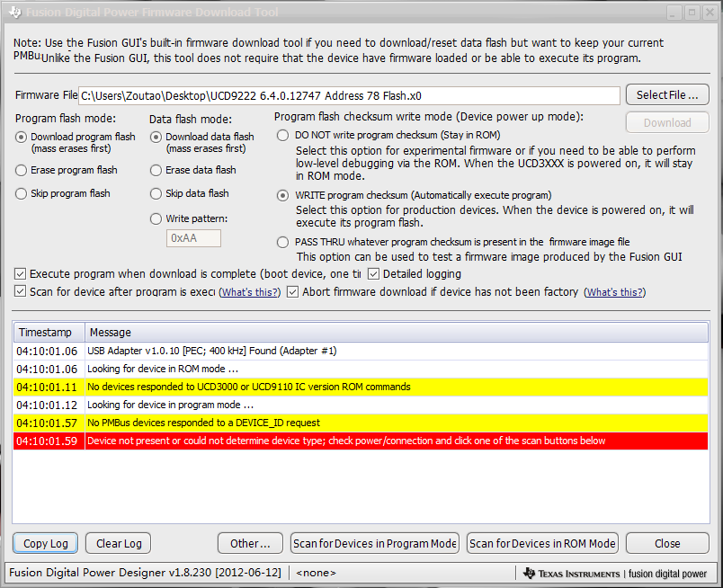Click Scan for Devices in ROM Mode
723x588 pixels.
pyautogui.click(x=542, y=544)
